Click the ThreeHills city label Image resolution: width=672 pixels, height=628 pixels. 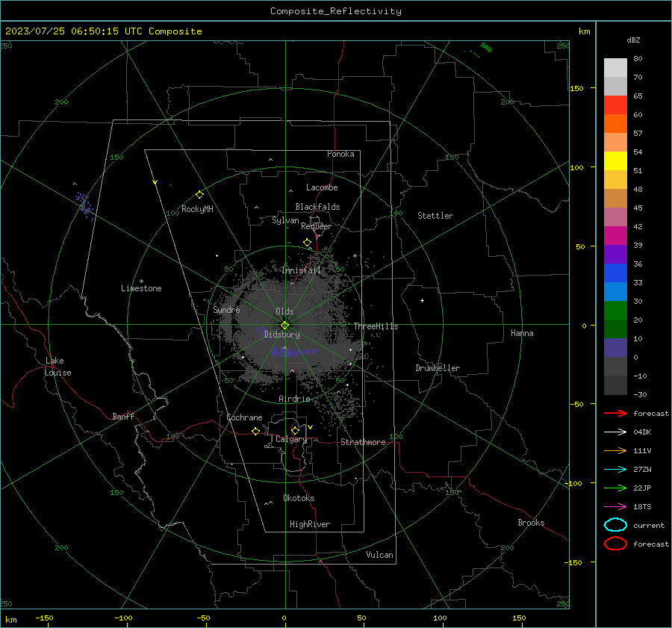click(x=376, y=326)
